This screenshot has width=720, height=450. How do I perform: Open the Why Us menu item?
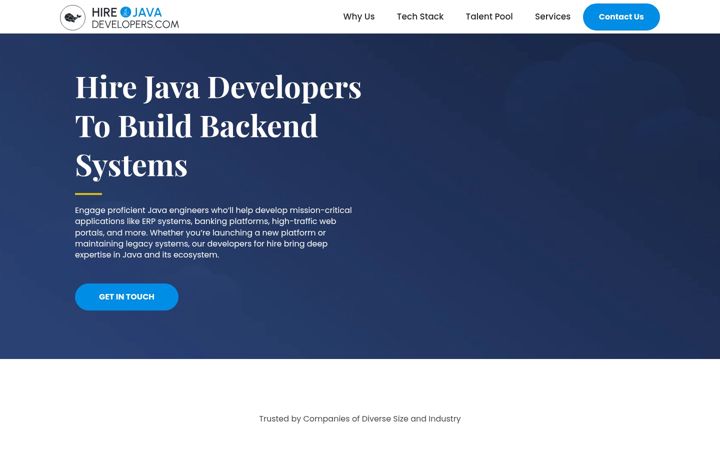(359, 17)
